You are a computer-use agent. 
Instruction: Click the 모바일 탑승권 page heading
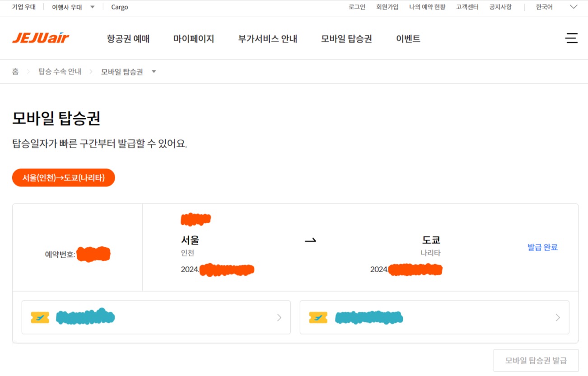pyautogui.click(x=56, y=119)
